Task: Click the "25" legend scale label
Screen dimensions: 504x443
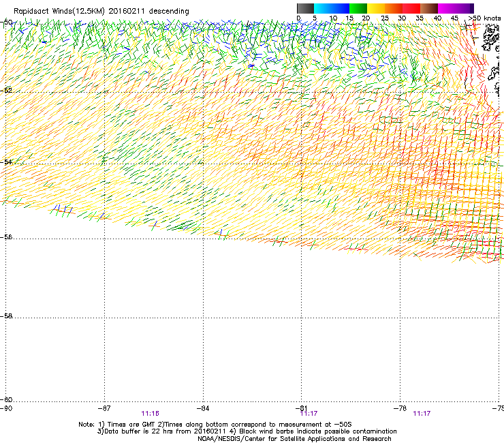Action: click(x=385, y=18)
